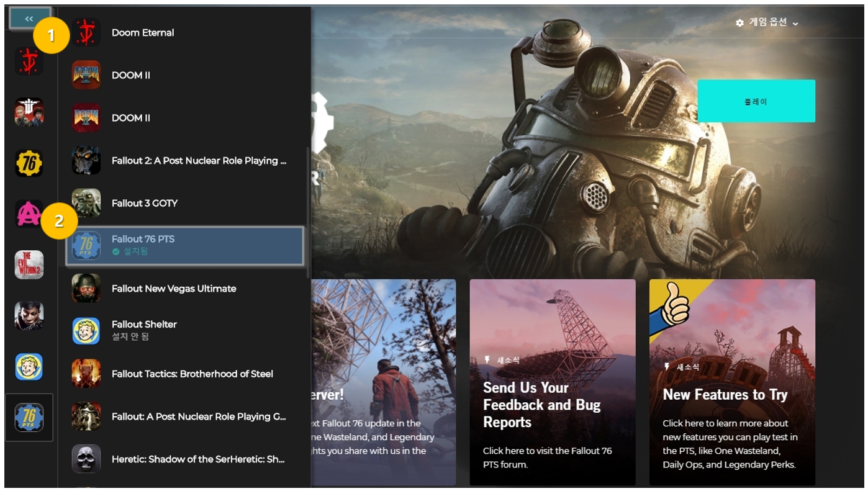This screenshot has height=491, width=868.
Task: Open the Send Us Your Feedback news card
Action: point(553,382)
